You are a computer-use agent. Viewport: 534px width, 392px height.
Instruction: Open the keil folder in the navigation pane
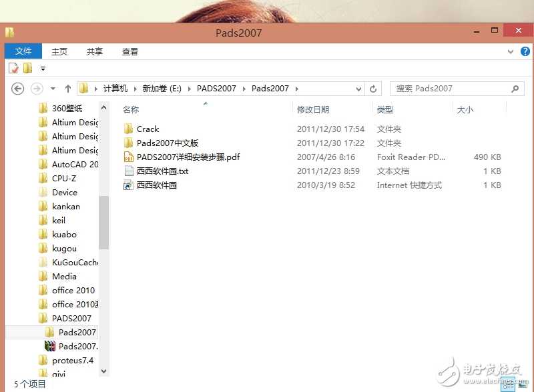tap(57, 220)
